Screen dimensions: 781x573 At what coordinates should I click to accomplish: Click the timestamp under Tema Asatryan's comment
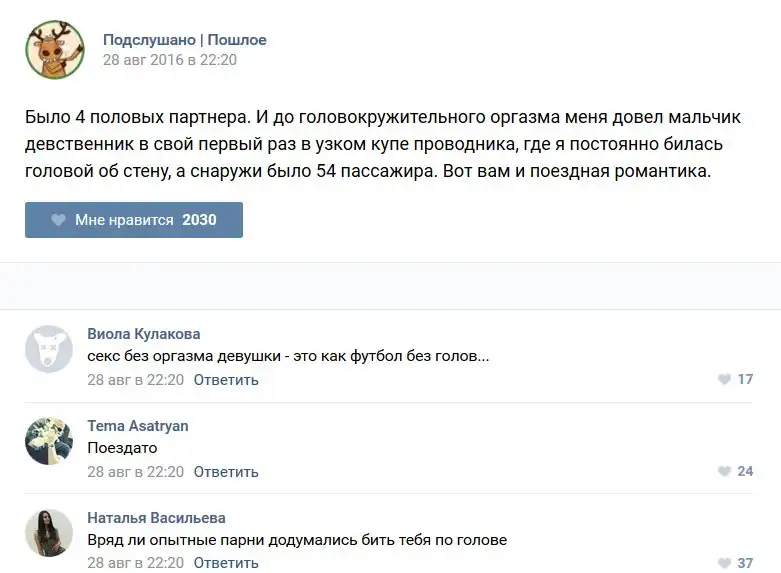[135, 472]
